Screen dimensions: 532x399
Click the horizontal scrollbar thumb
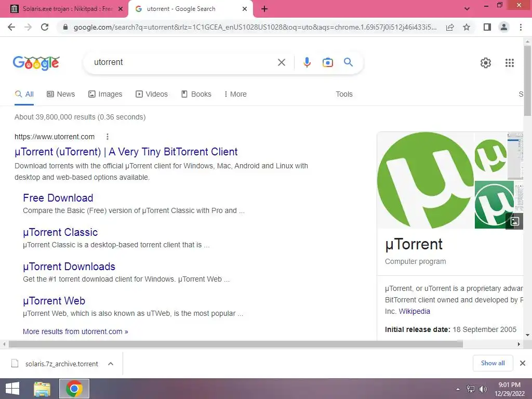[x=236, y=344]
